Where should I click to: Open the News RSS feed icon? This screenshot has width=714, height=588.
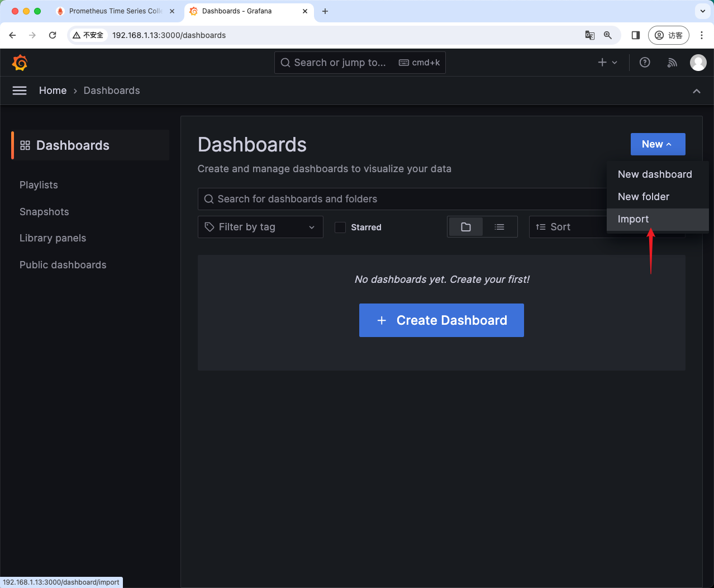(672, 63)
